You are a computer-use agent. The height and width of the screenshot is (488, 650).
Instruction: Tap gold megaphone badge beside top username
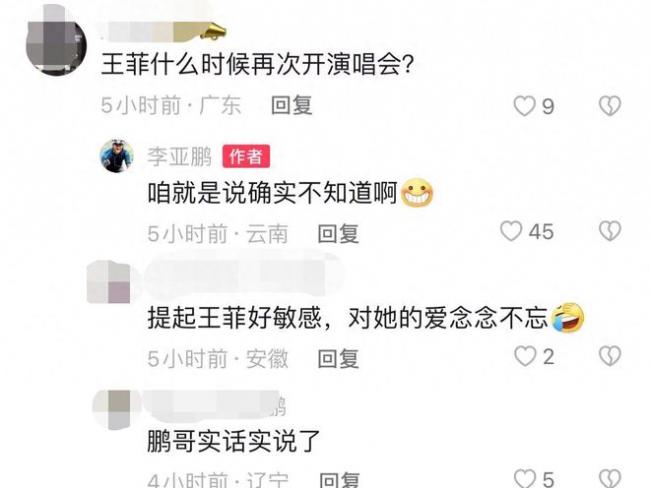pos(213,32)
